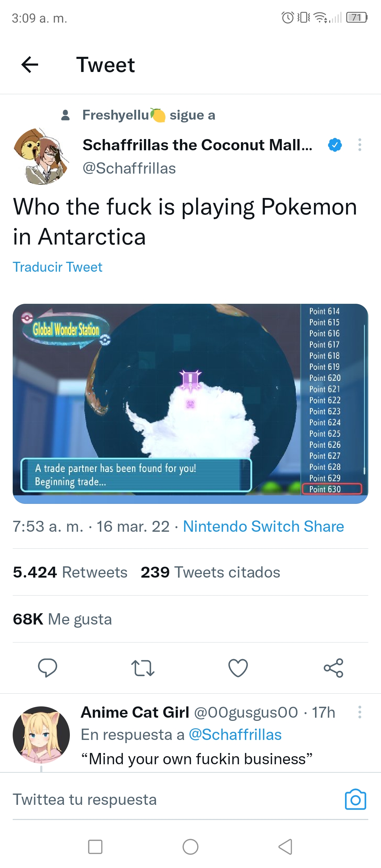
Task: Open the Nintendo Switch Share link
Action: pos(264,526)
